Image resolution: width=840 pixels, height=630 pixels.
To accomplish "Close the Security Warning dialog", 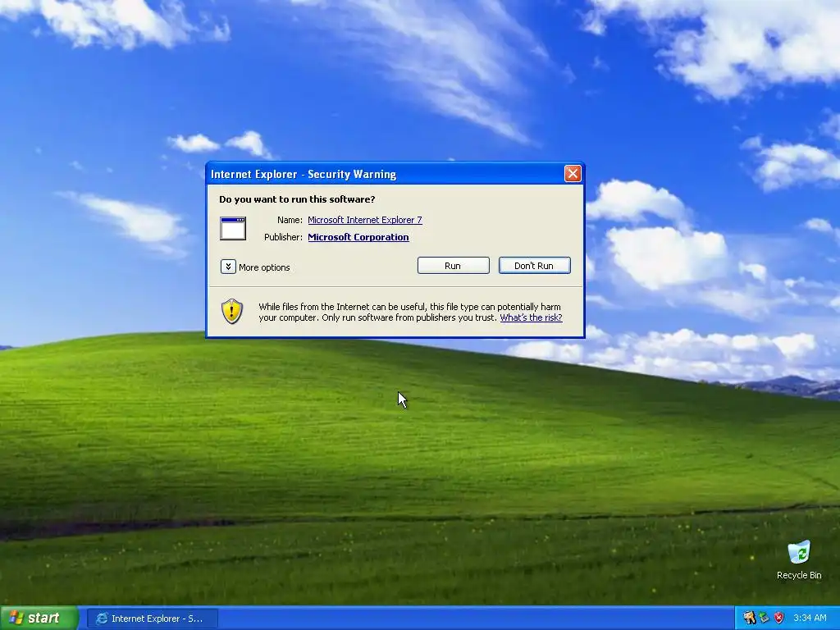I will click(x=573, y=174).
